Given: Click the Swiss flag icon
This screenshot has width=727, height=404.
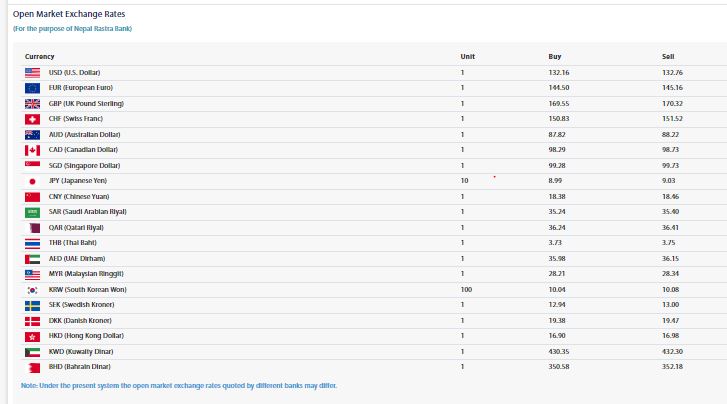Looking at the screenshot, I should click(31, 119).
